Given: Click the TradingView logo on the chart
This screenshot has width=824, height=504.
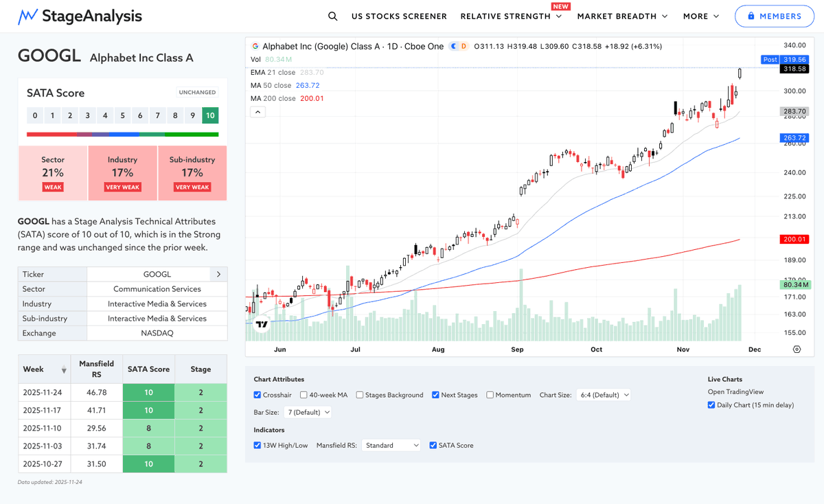Looking at the screenshot, I should click(261, 324).
